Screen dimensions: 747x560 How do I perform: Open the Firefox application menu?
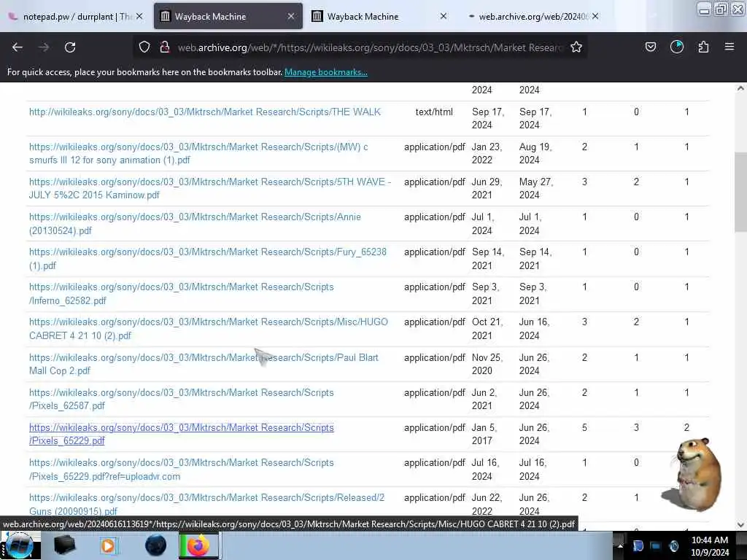click(x=729, y=47)
